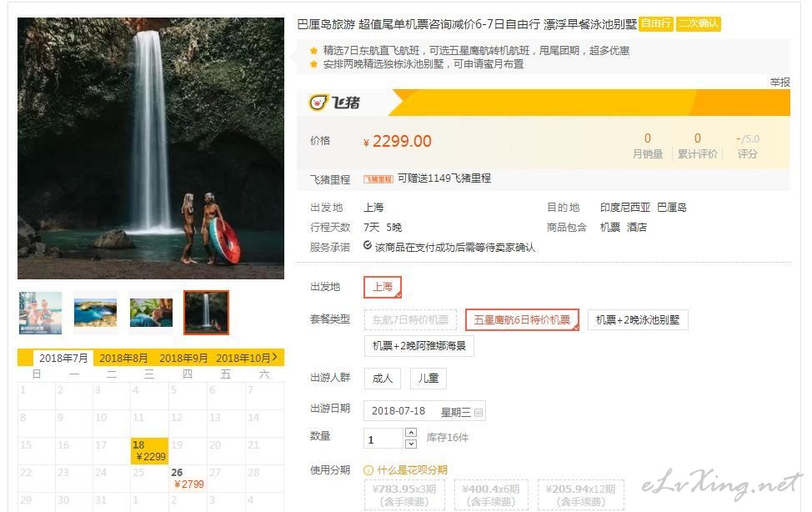Switch calendar to 2018年9月 tab
Image resolution: width=812 pixels, height=512 pixels.
click(x=183, y=358)
